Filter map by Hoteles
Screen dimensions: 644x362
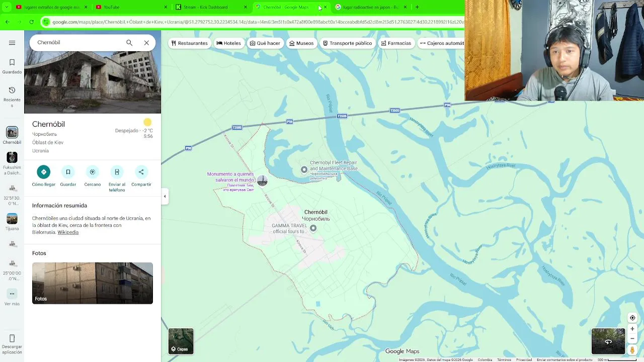pos(228,43)
